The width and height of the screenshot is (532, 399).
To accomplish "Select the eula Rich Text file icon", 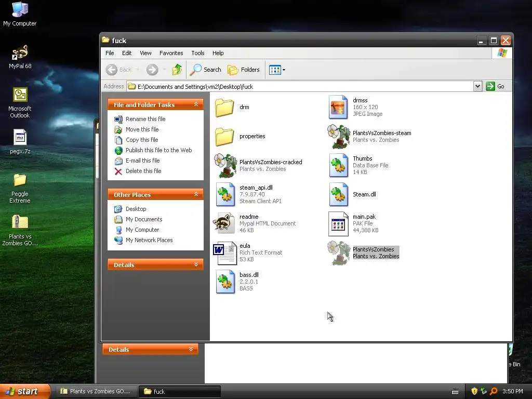I will point(225,253).
